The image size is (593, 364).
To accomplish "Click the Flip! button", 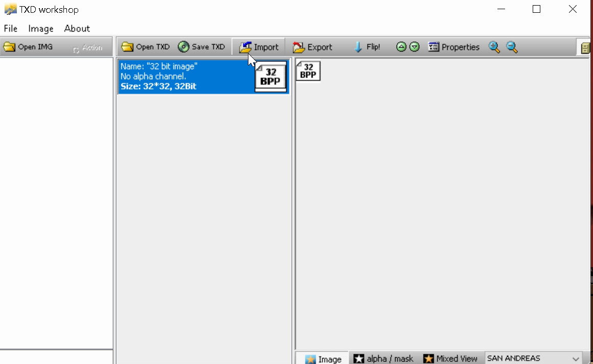I will point(367,47).
